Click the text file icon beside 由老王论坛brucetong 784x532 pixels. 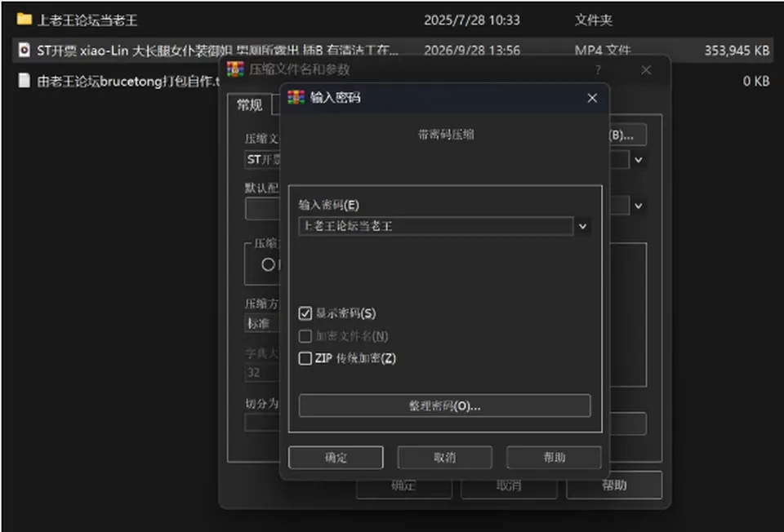(24, 81)
